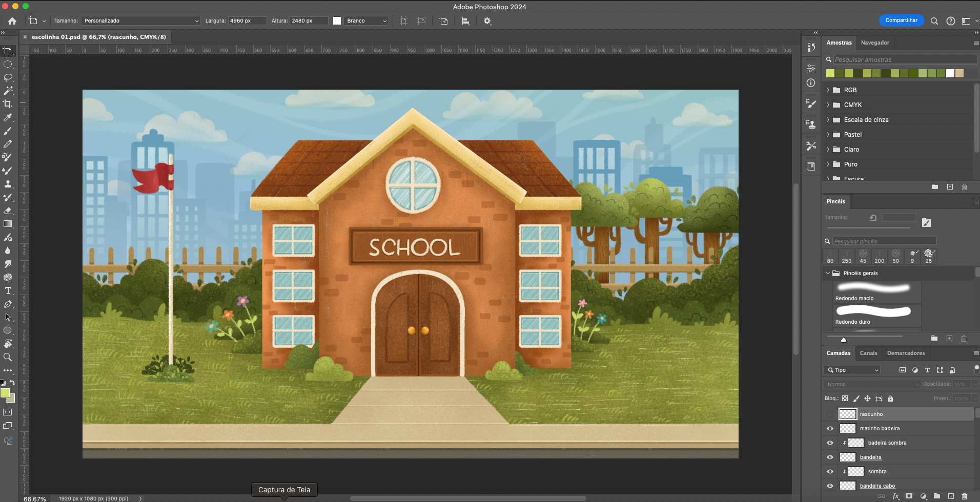This screenshot has width=980, height=502.
Task: Show the rascunho layer
Action: click(830, 414)
